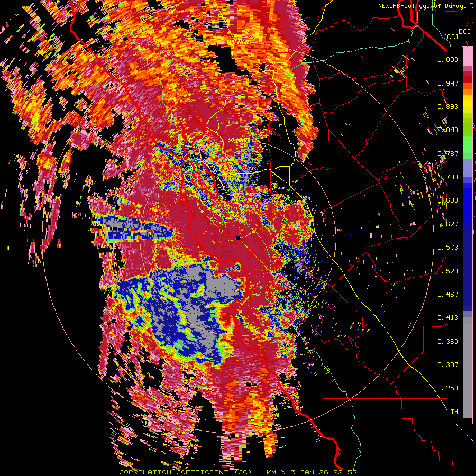Select the 0.413 scale value
The height and width of the screenshot is (476, 476).
click(448, 318)
